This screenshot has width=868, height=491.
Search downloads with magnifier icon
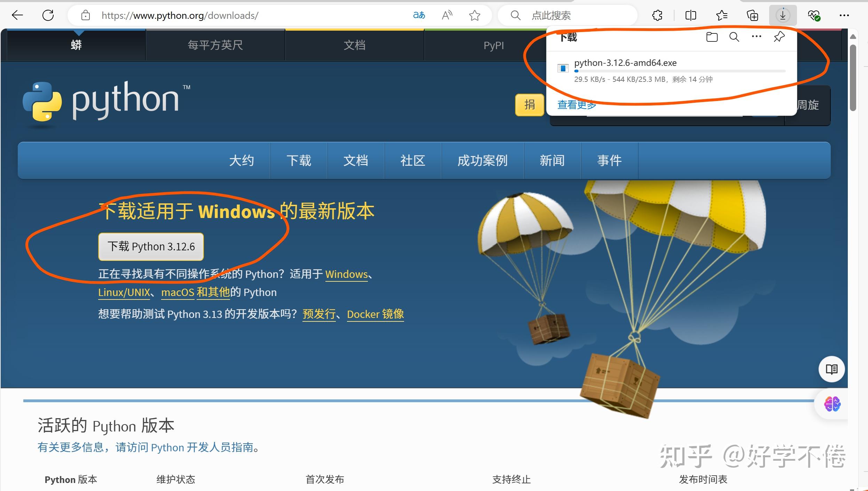[x=734, y=37]
